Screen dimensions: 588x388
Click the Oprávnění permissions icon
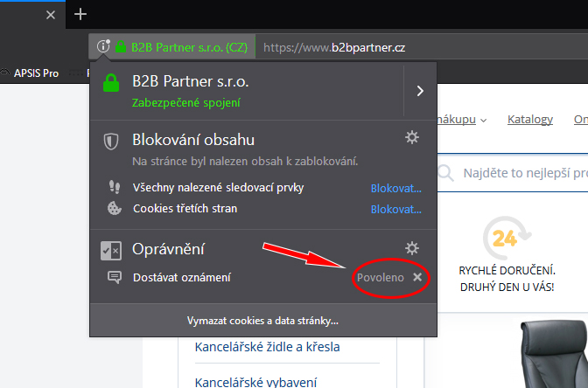click(111, 251)
